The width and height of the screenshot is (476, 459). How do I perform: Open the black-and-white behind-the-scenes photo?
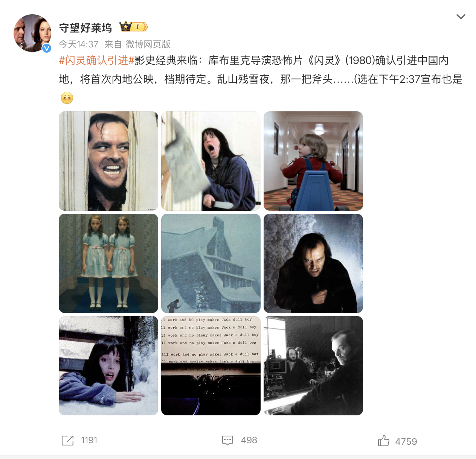click(313, 366)
